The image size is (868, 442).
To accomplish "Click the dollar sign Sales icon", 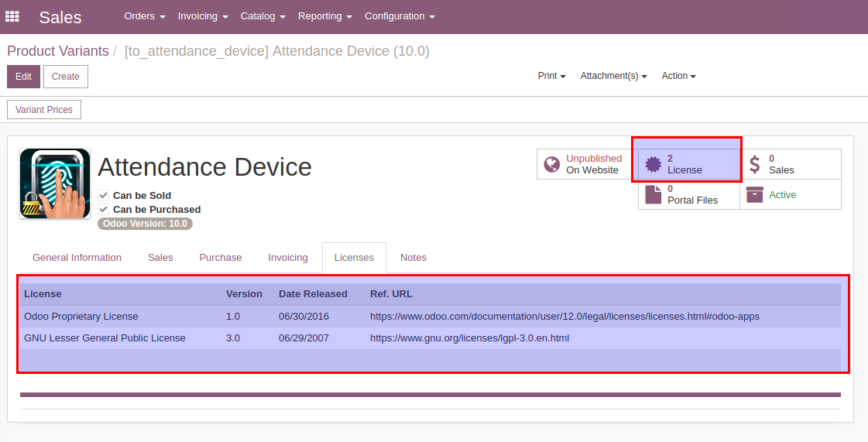I will tap(754, 164).
